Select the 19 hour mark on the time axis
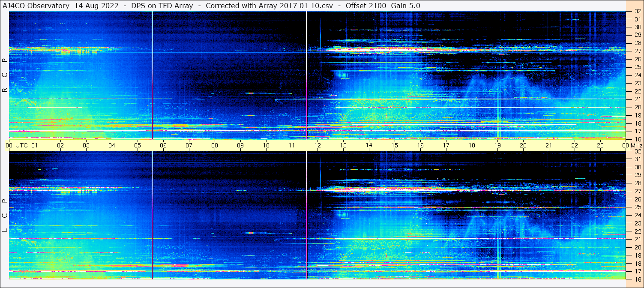The image size is (644, 288). (x=497, y=145)
